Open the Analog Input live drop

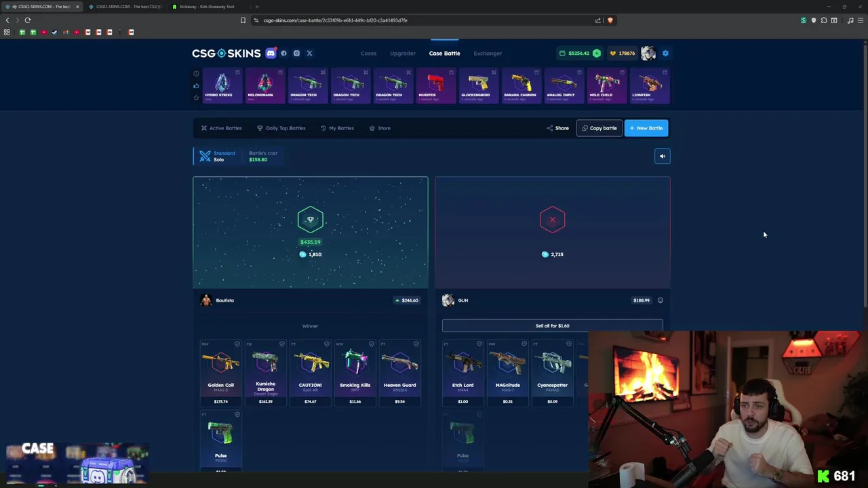(564, 85)
